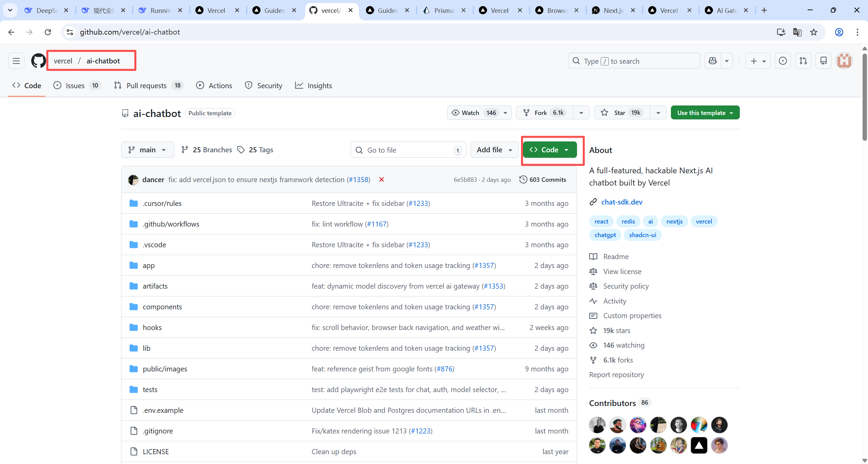Reload the current browser page
The width and height of the screenshot is (868, 464).
click(48, 32)
